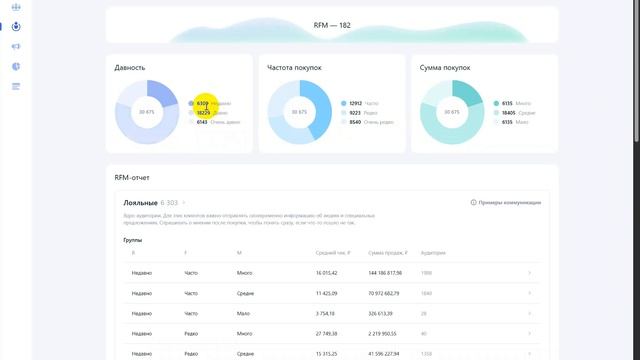
Task: Select the 12912 Часто legend entry
Action: 360,104
